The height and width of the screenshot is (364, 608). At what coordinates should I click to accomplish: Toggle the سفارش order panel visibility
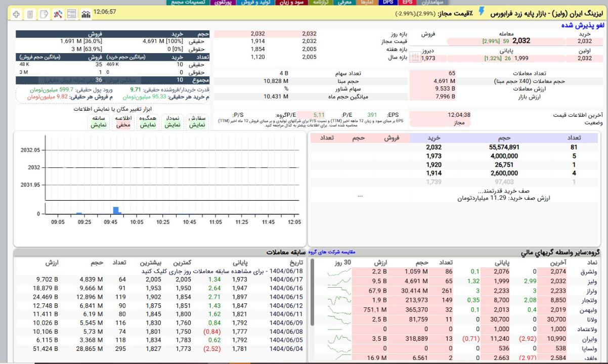point(197,124)
